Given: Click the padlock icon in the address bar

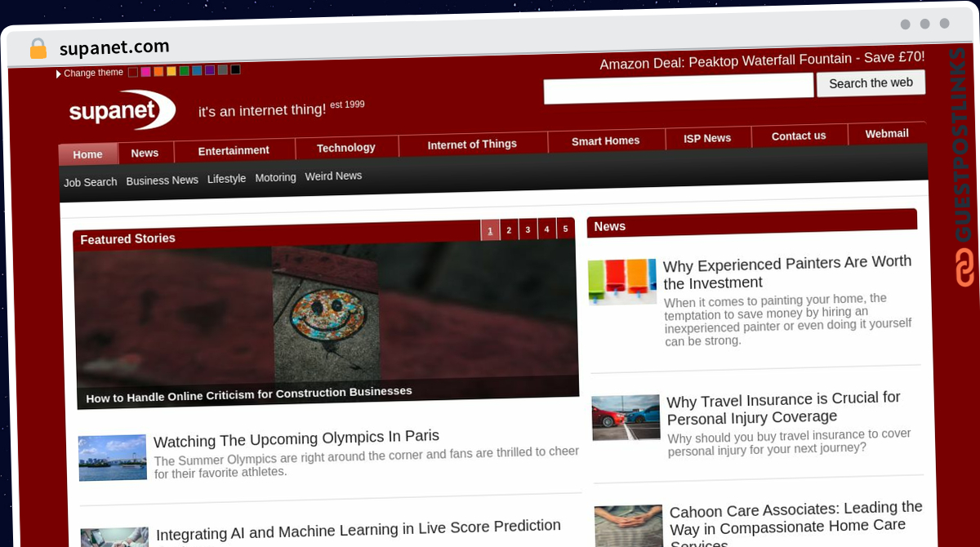Looking at the screenshot, I should click(x=38, y=49).
